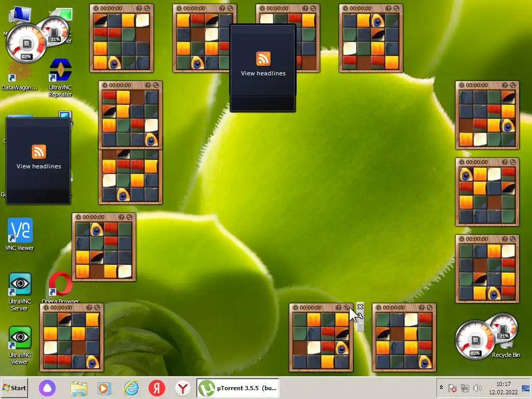Select the UltraVNC Repeater desktop icon
The height and width of the screenshot is (399, 532).
tap(60, 78)
